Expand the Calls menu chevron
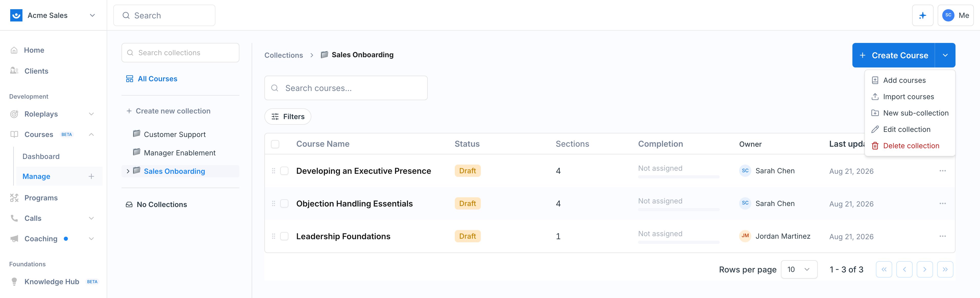This screenshot has width=980, height=298. point(91,218)
